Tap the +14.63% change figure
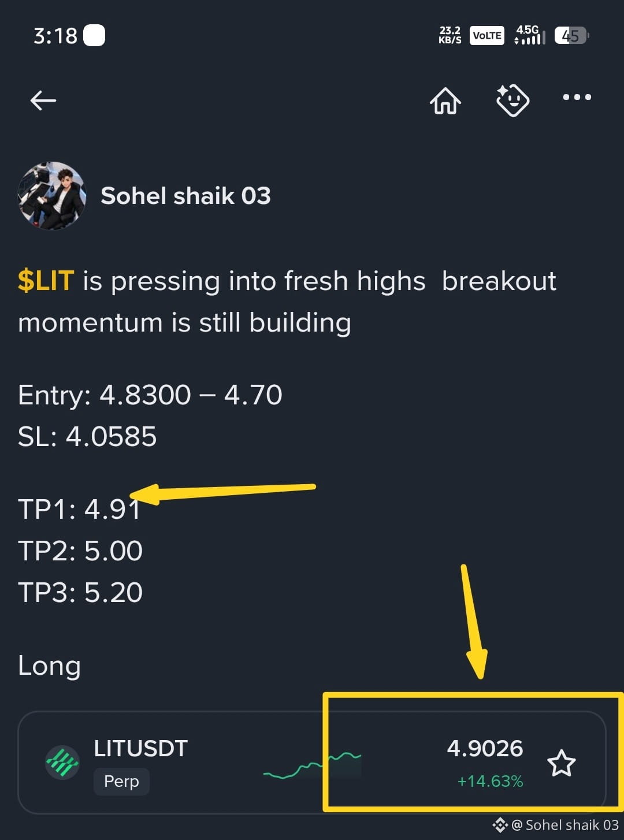 point(490,781)
